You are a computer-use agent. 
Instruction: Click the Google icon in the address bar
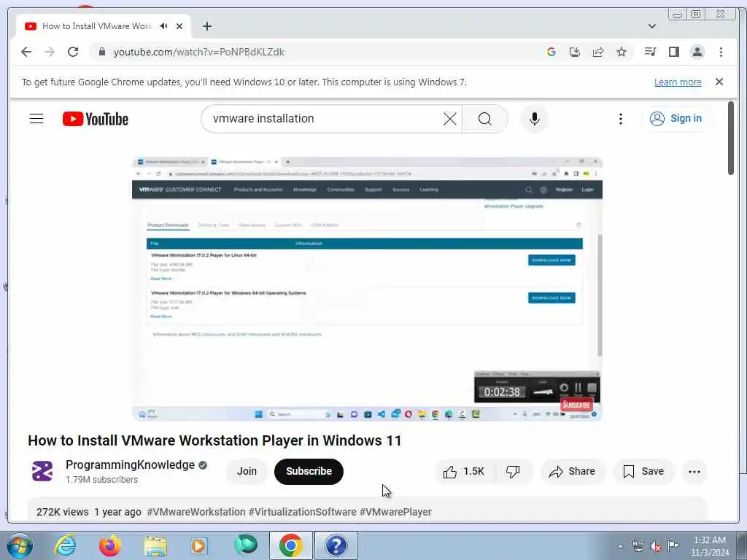(x=551, y=52)
